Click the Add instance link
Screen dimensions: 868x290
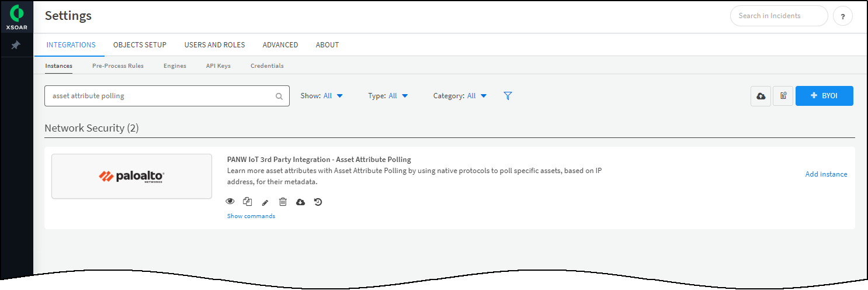click(826, 174)
